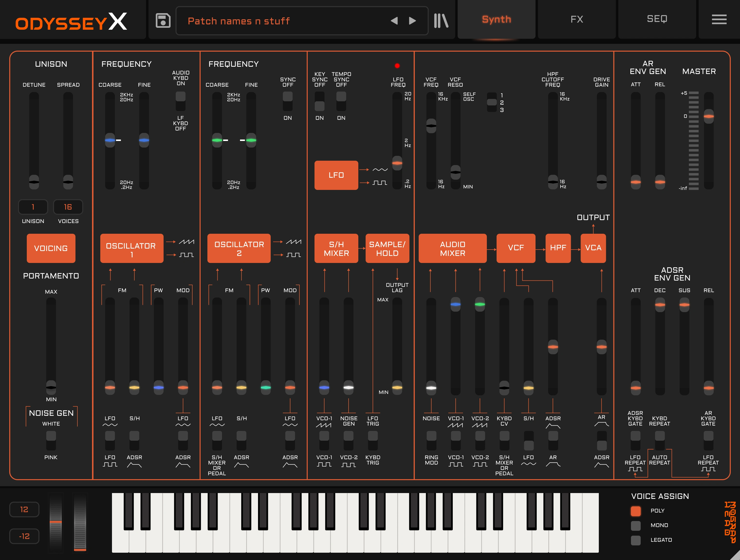Click the HPF block
This screenshot has width=740, height=560.
pos(558,248)
